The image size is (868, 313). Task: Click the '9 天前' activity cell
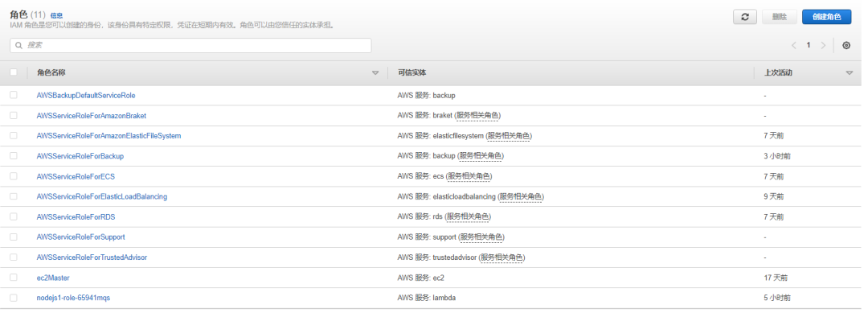(x=774, y=196)
